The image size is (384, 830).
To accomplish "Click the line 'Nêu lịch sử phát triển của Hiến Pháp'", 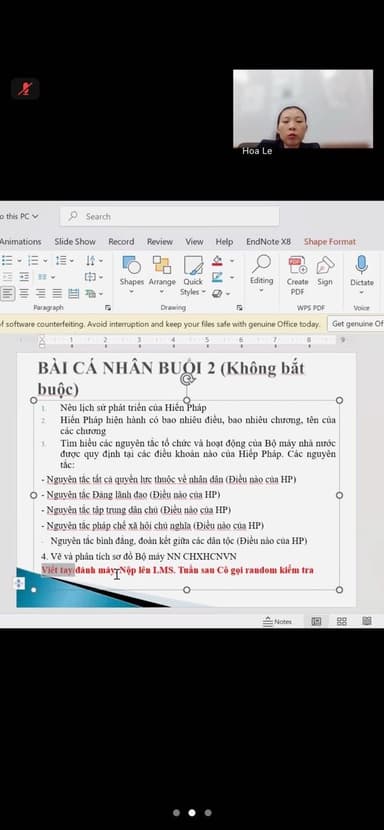I will point(133,408).
